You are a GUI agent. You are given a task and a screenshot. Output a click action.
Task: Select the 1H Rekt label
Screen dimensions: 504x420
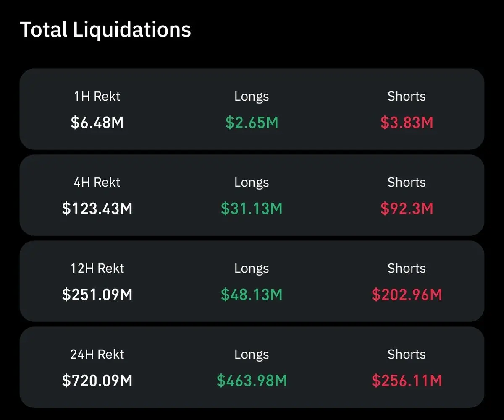pos(97,97)
